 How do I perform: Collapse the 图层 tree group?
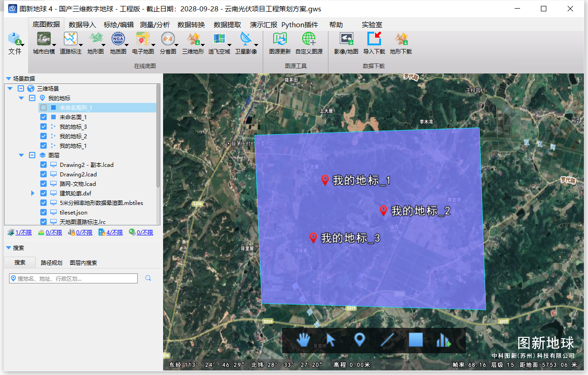(x=21, y=155)
